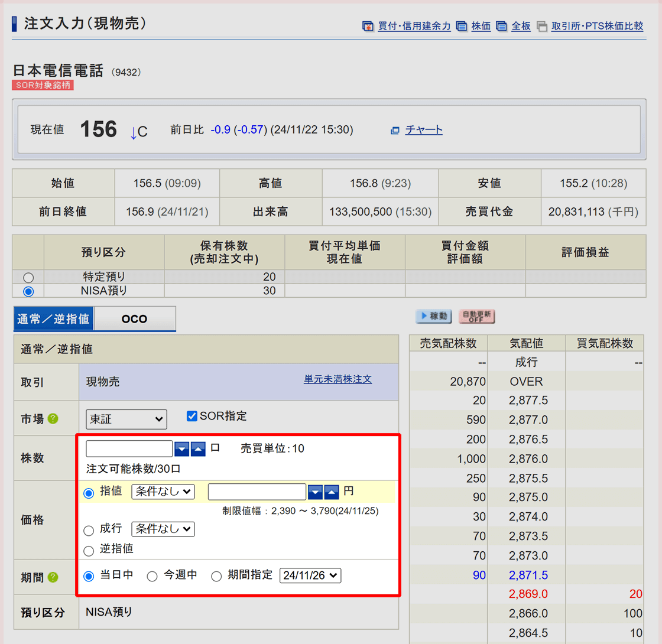Viewport: 662px width, 644px height.
Task: Click the OVER row in the order book
Action: pyautogui.click(x=526, y=382)
